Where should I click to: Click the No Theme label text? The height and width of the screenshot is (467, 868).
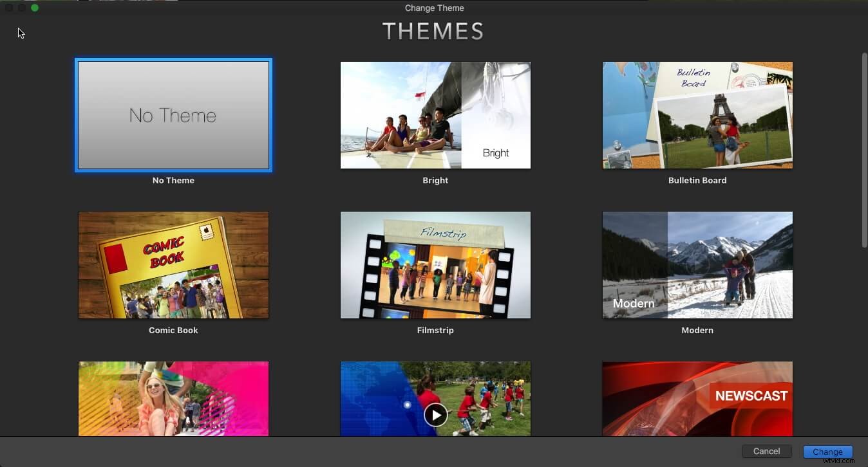pyautogui.click(x=173, y=180)
